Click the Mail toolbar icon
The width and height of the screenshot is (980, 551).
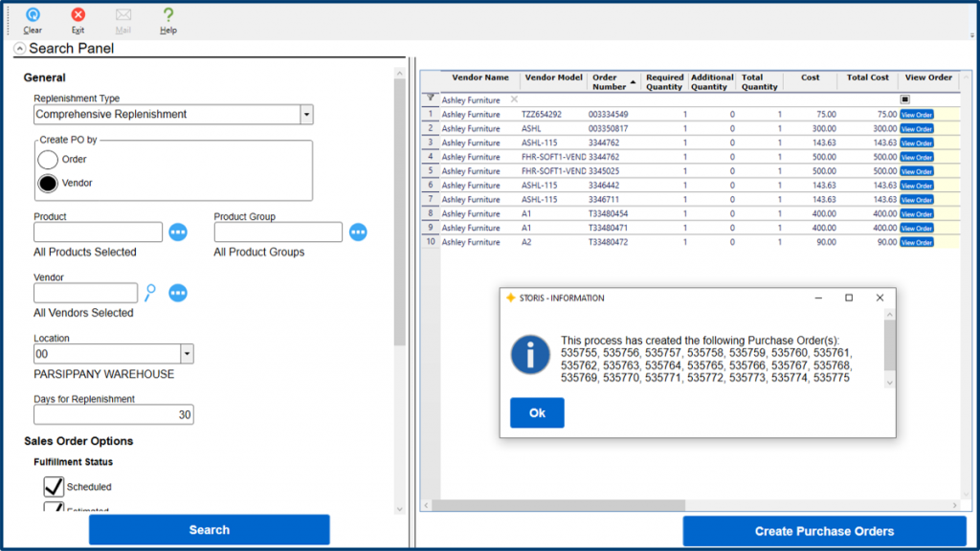pyautogui.click(x=123, y=20)
